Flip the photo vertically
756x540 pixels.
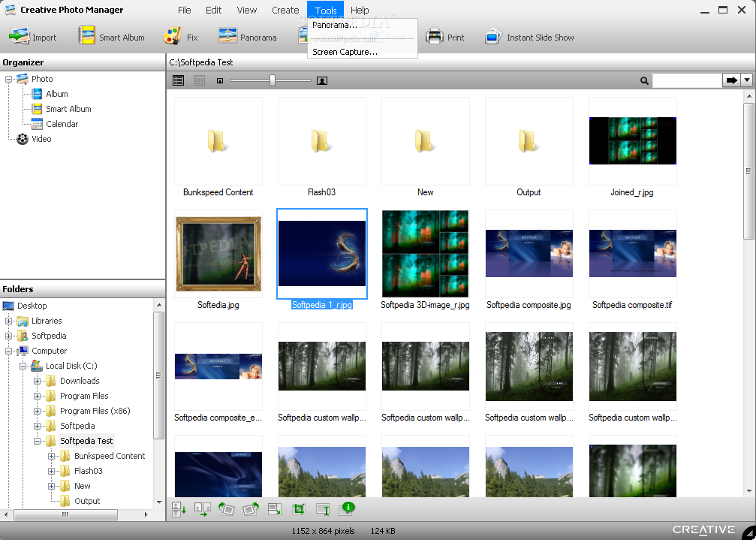coord(179,509)
